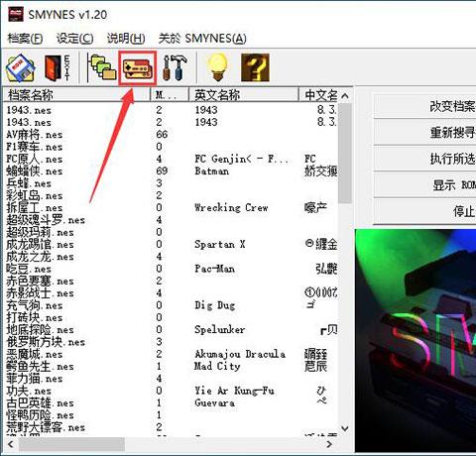Click list scrollbar up arrow
476x456 pixels.
pos(345,95)
